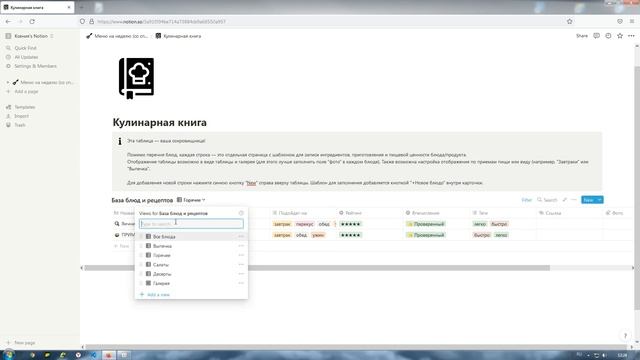
Task: Reload the browser page
Action: (32, 21)
